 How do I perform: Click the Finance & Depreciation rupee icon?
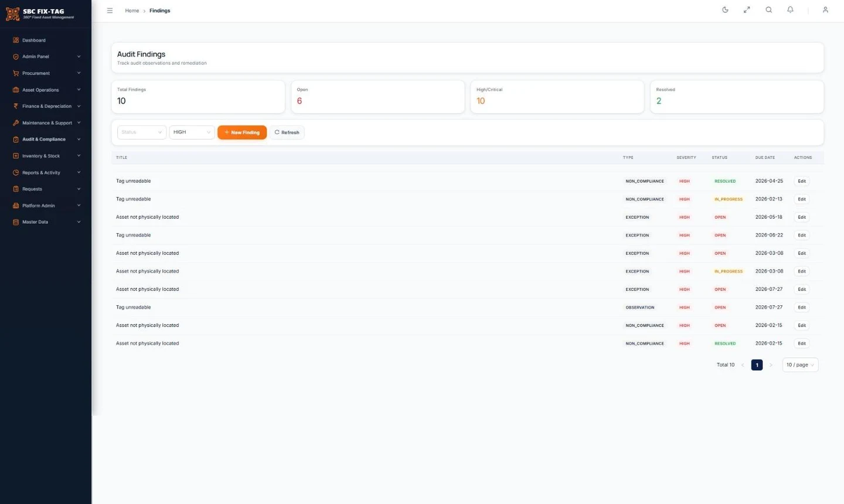coord(16,106)
